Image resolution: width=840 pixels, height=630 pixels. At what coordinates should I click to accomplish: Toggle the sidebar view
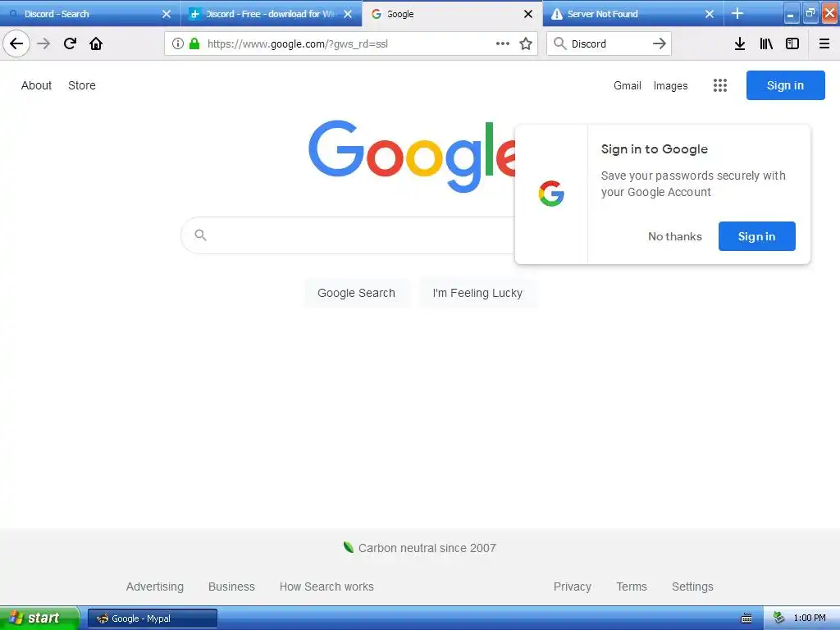pos(792,43)
